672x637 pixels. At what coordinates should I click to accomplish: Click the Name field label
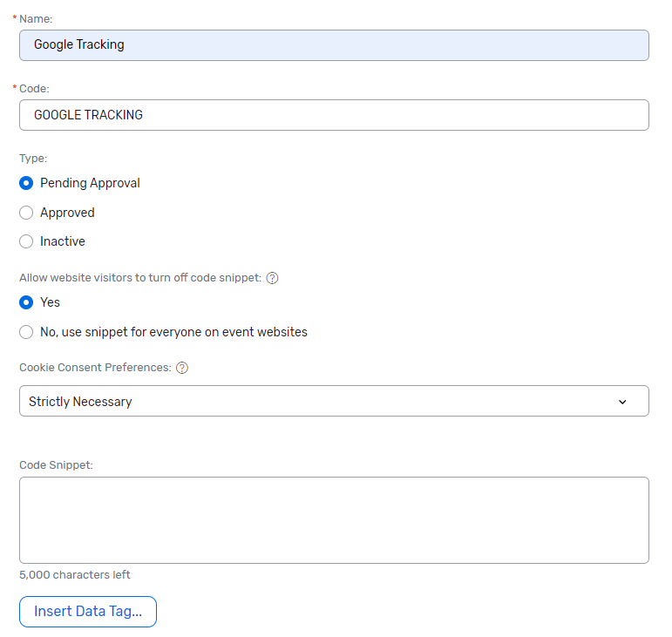point(37,17)
